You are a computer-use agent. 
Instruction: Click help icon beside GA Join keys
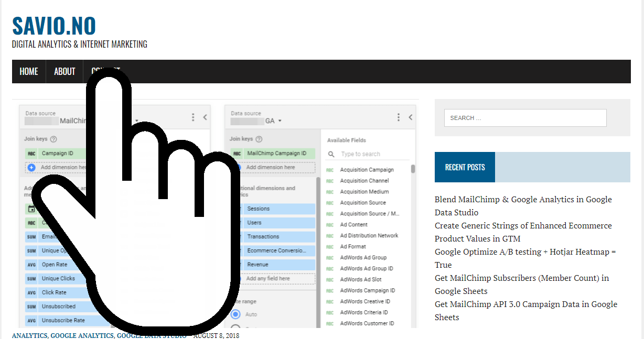pyautogui.click(x=259, y=139)
